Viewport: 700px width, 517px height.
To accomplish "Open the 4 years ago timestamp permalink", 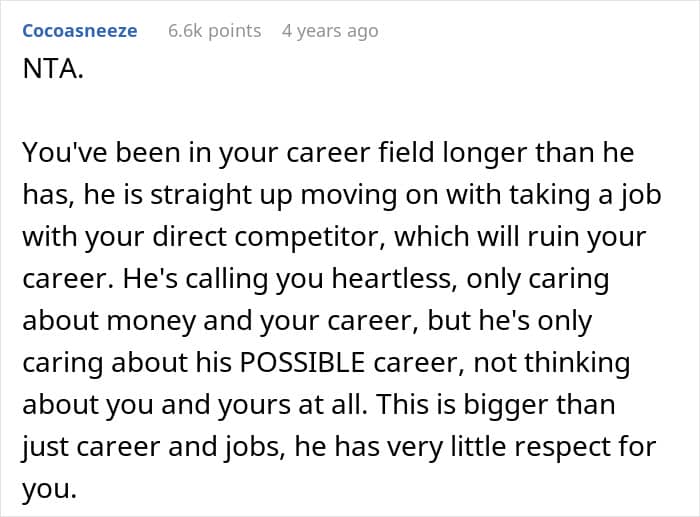I will (330, 31).
